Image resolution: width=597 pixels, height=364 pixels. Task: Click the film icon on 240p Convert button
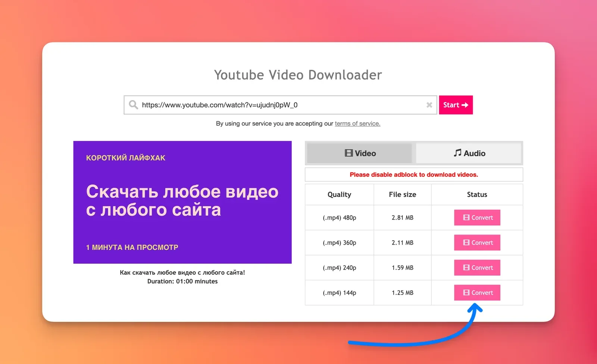[x=466, y=268]
